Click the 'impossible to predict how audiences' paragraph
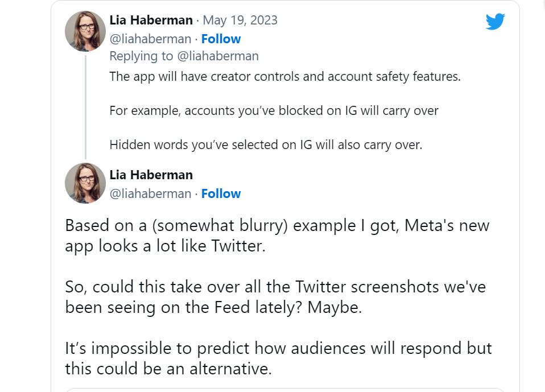 pyautogui.click(x=278, y=357)
